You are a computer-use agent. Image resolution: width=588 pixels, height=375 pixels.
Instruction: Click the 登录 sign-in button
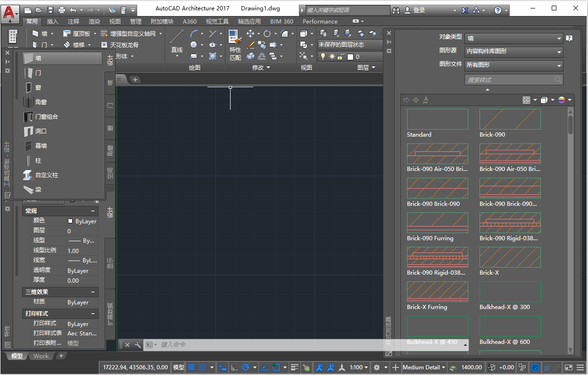(x=420, y=9)
